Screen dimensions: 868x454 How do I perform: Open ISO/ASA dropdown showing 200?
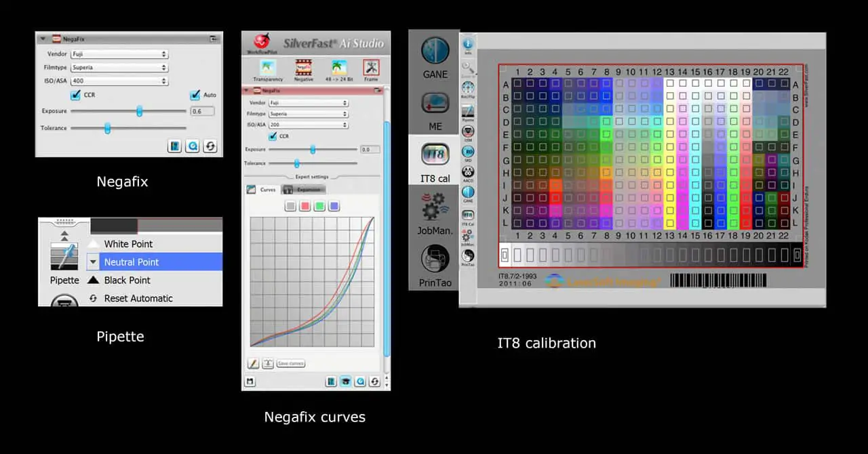click(309, 125)
